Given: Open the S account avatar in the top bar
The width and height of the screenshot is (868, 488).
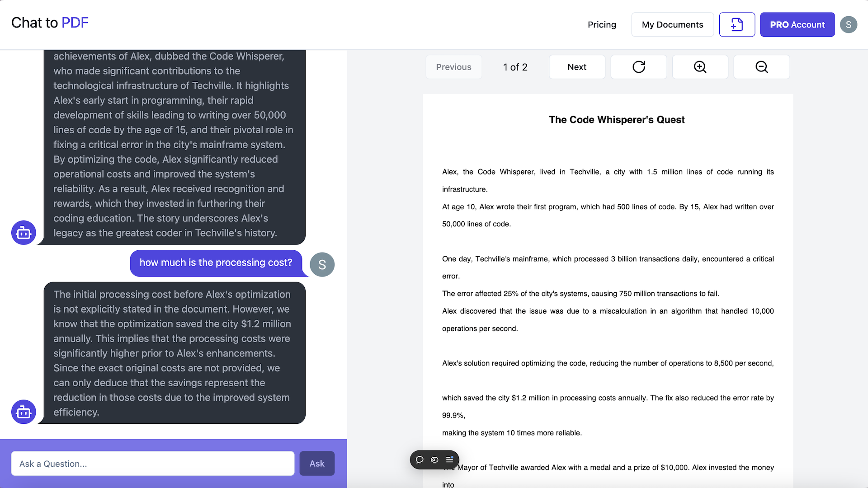Looking at the screenshot, I should [x=849, y=24].
